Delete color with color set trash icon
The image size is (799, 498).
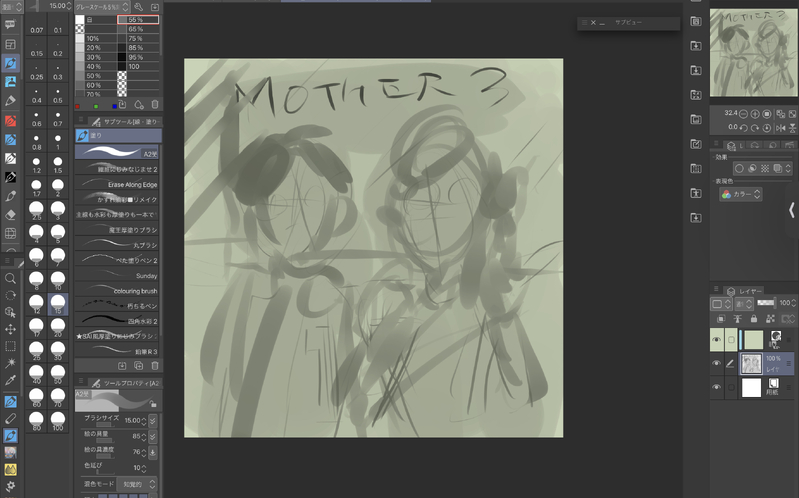click(155, 104)
